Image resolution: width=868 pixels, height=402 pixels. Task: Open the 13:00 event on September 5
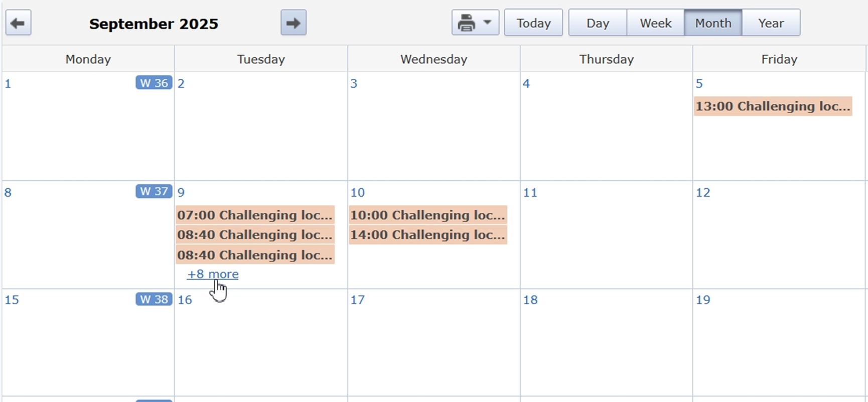coord(773,106)
